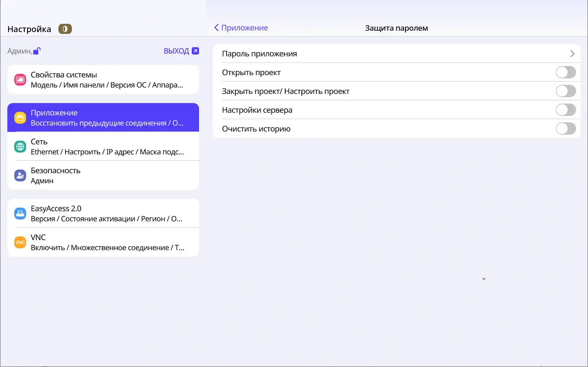Open Пароль приложения via right chevron
Viewport: 588px width, 367px height.
coord(572,54)
